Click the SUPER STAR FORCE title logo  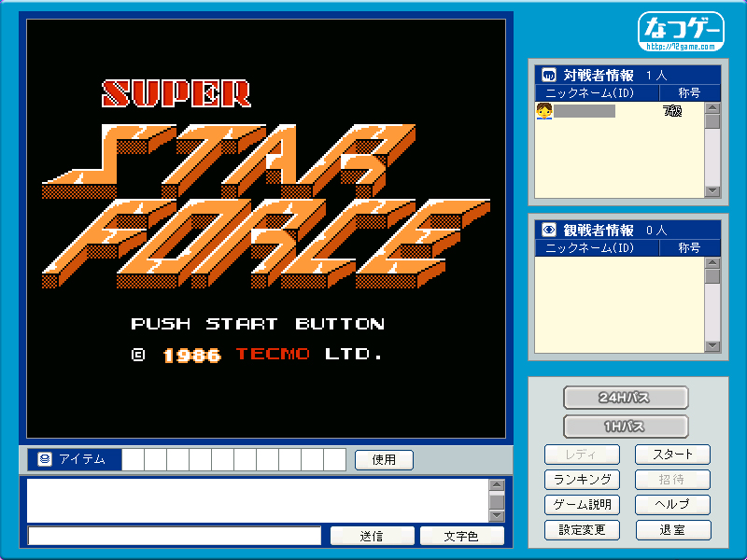click(x=266, y=184)
